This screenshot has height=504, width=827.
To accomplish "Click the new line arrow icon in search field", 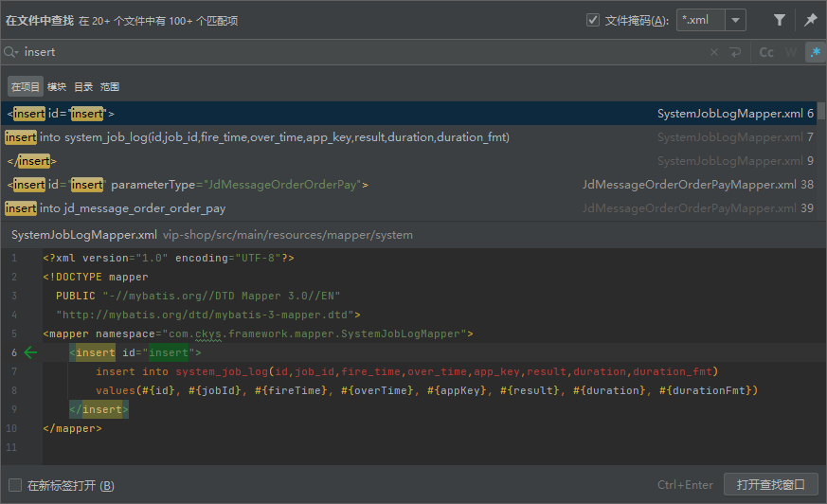I will coord(735,52).
